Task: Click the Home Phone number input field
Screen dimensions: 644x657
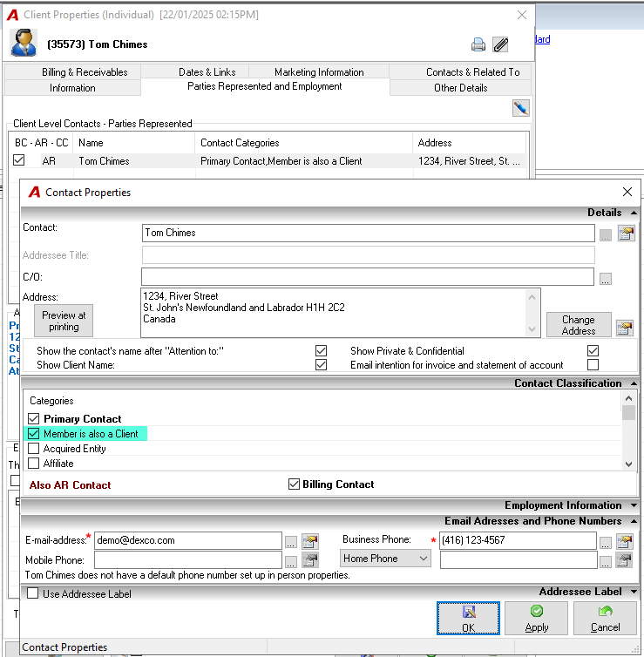Action: 519,559
